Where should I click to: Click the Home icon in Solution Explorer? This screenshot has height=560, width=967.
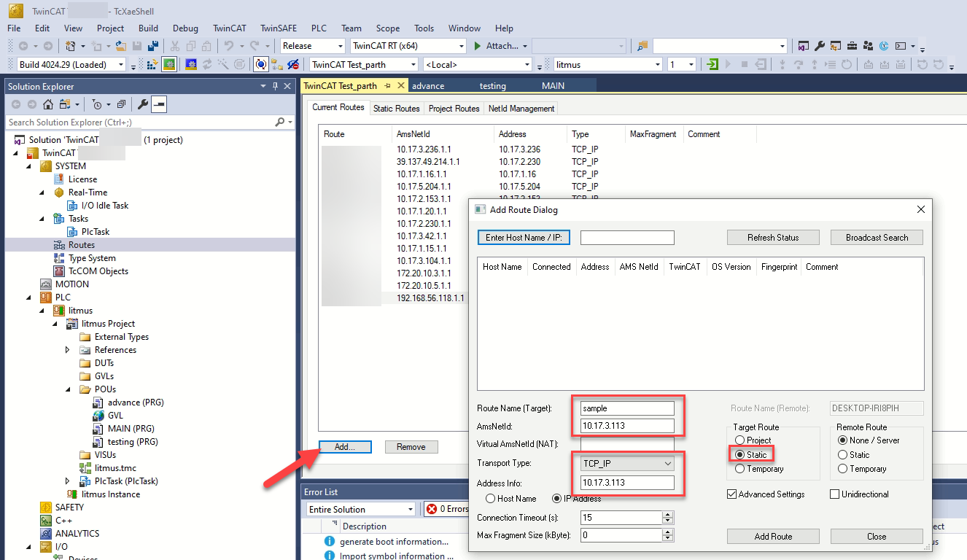[47, 105]
